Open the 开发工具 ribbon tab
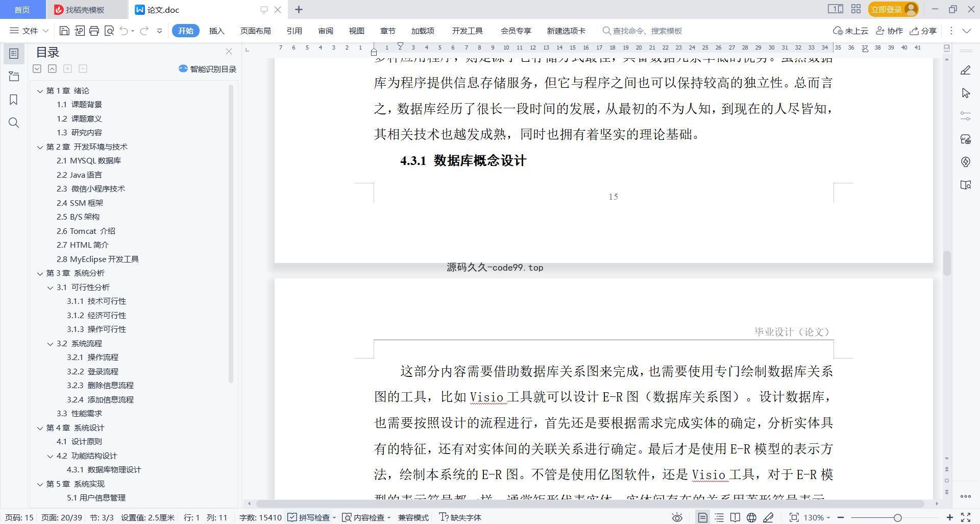 click(x=467, y=31)
